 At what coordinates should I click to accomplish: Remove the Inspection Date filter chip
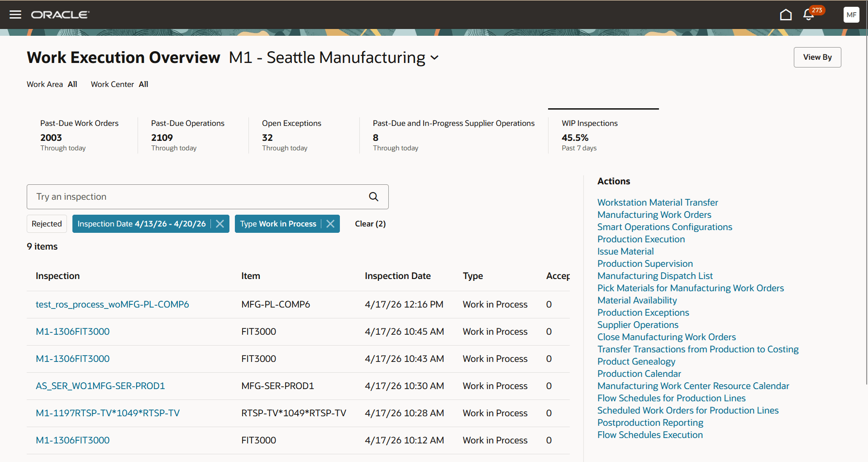click(x=220, y=224)
